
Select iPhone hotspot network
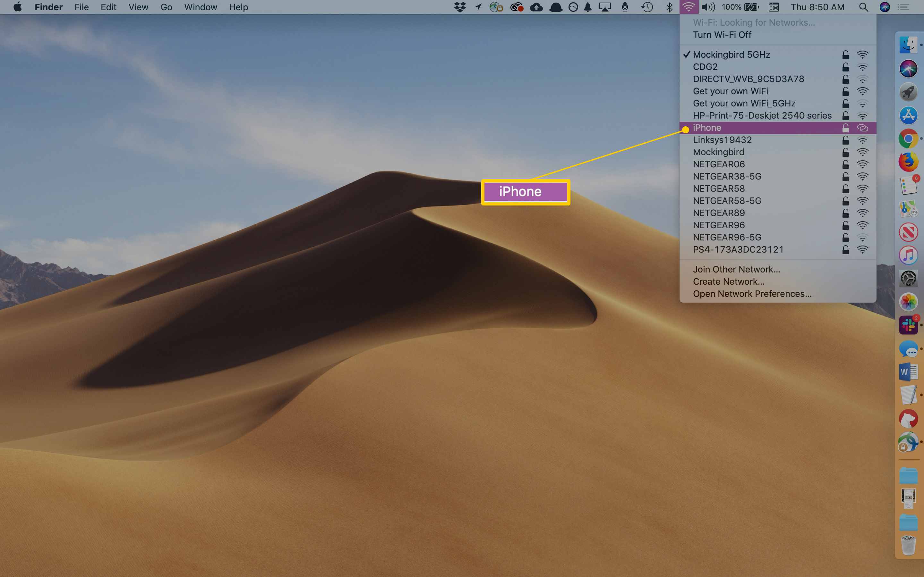(x=778, y=127)
